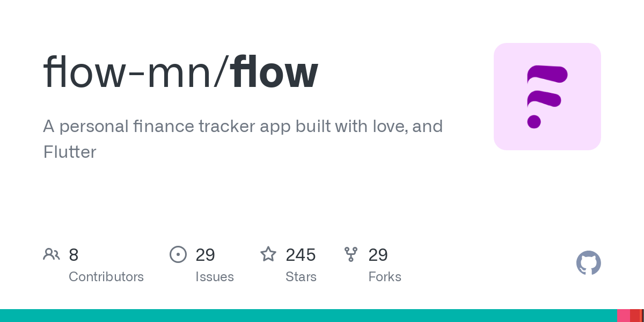Open the Issues label
Viewport: 644px width, 322px height.
(x=215, y=277)
